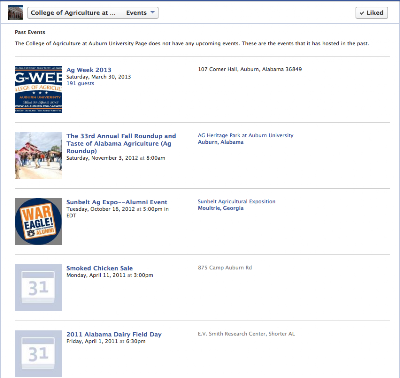Click the Dairy Field Day calendar icon
Image resolution: width=400 pixels, height=378 pixels.
tap(38, 353)
